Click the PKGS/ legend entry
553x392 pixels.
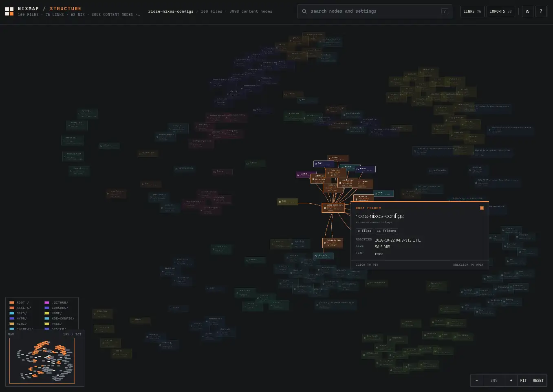point(53,324)
